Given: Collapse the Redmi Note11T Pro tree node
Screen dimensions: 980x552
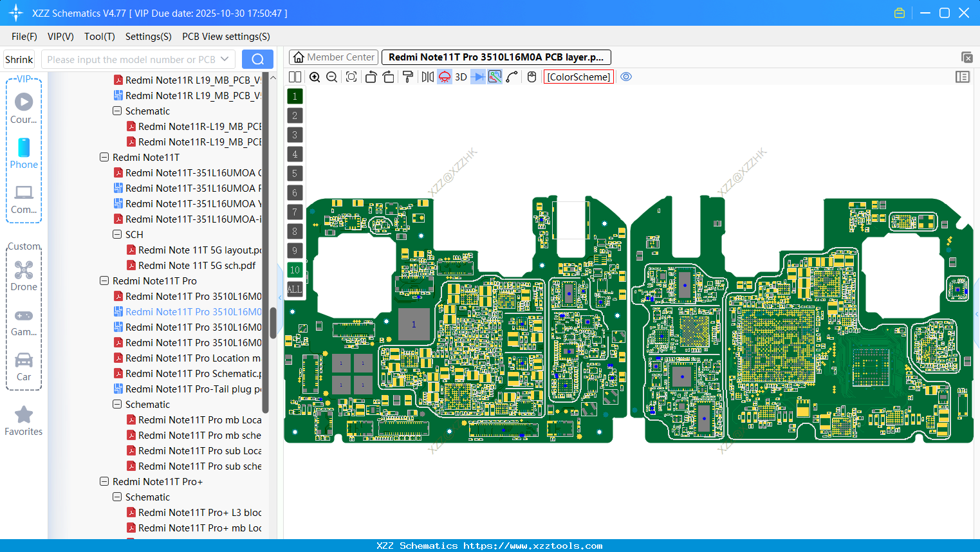Looking at the screenshot, I should [104, 281].
